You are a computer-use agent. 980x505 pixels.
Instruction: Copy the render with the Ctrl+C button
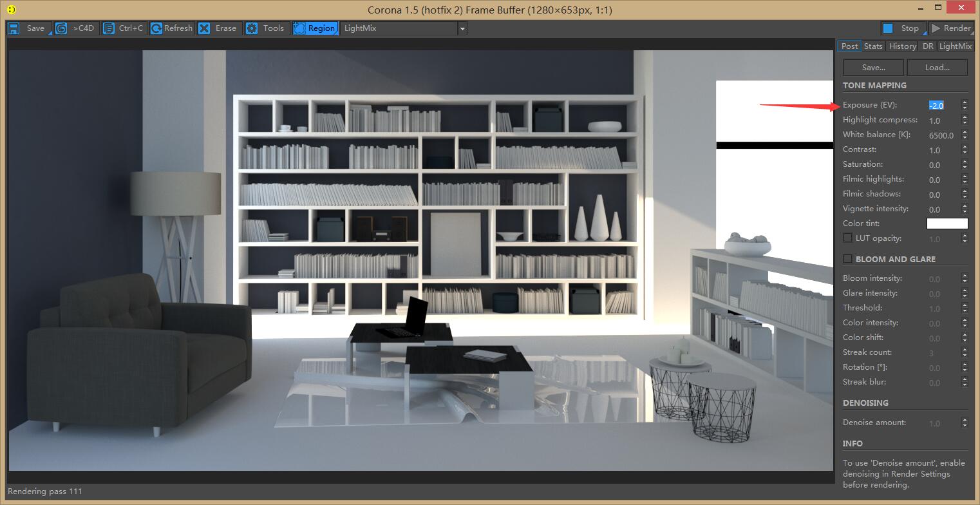(x=124, y=28)
